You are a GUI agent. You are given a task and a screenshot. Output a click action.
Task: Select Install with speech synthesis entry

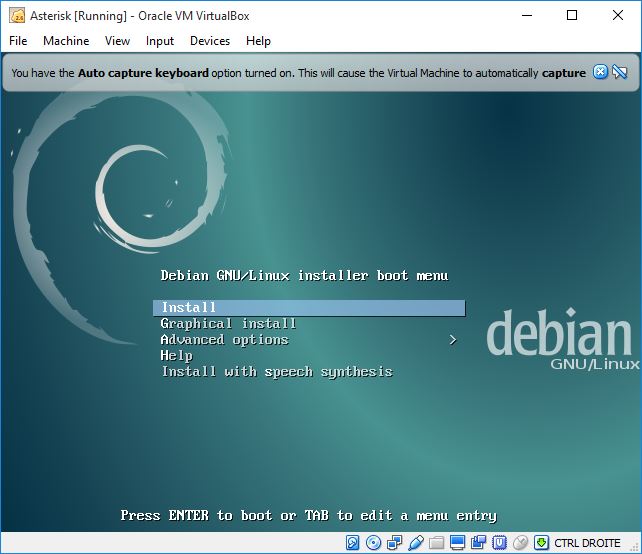point(277,372)
